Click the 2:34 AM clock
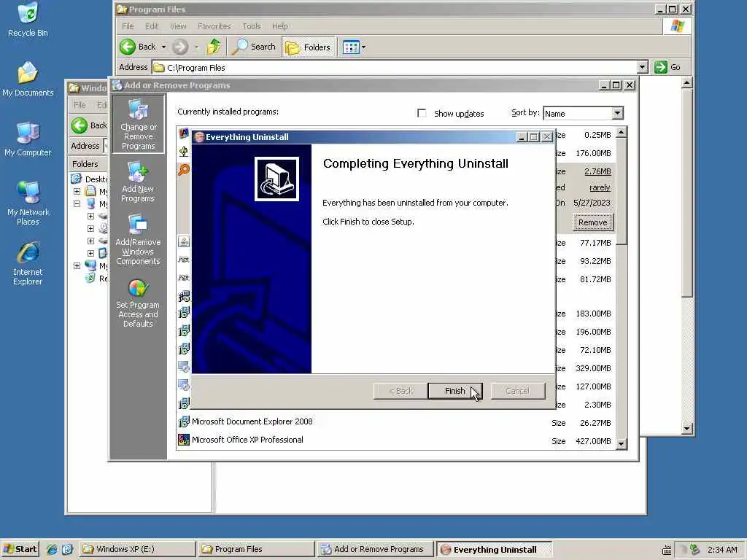Screen dimensions: 747x560 tap(722, 550)
